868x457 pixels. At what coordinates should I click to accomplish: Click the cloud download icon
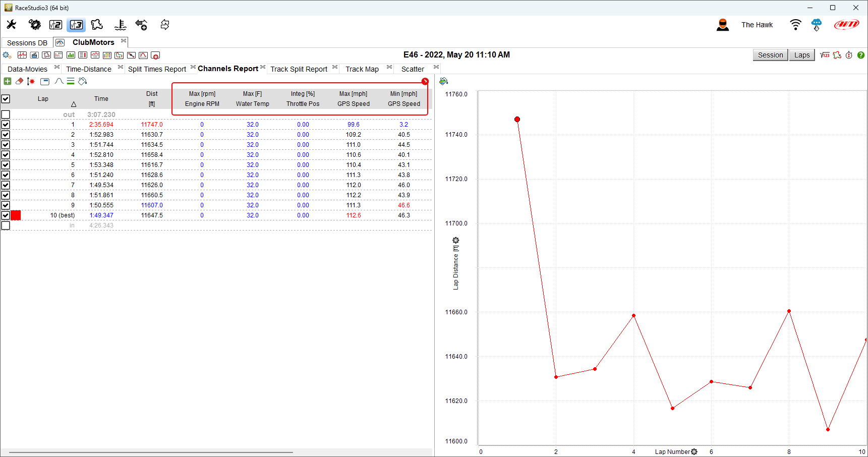tap(817, 25)
